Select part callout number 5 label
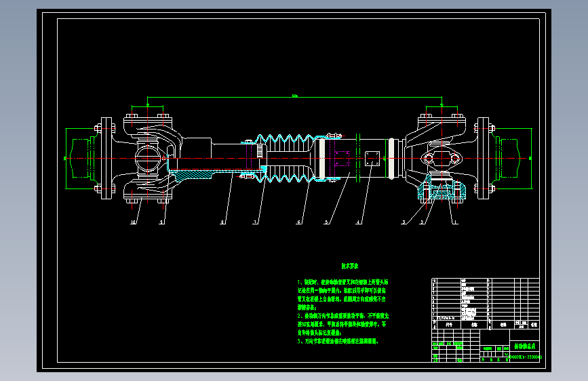Viewport: 588px width, 381px height. click(326, 222)
